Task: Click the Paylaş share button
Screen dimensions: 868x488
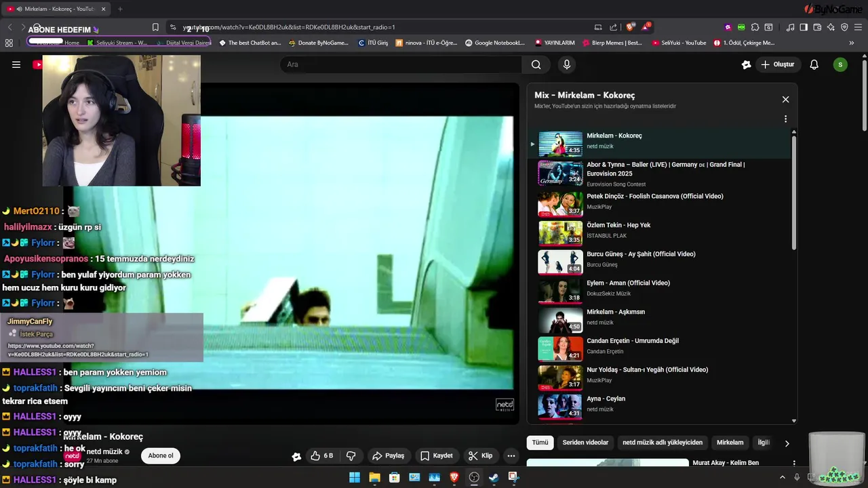Action: coord(388,455)
